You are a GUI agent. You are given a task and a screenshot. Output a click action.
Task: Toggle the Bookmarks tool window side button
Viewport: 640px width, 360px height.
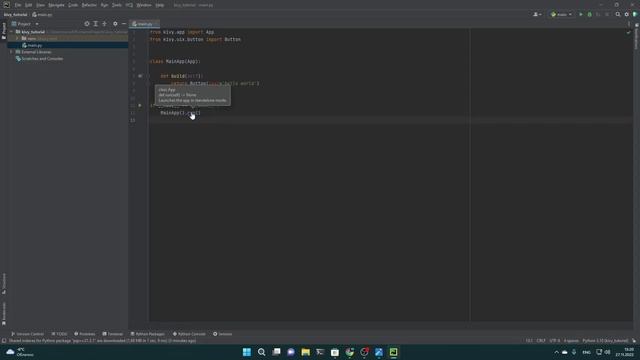tap(4, 313)
